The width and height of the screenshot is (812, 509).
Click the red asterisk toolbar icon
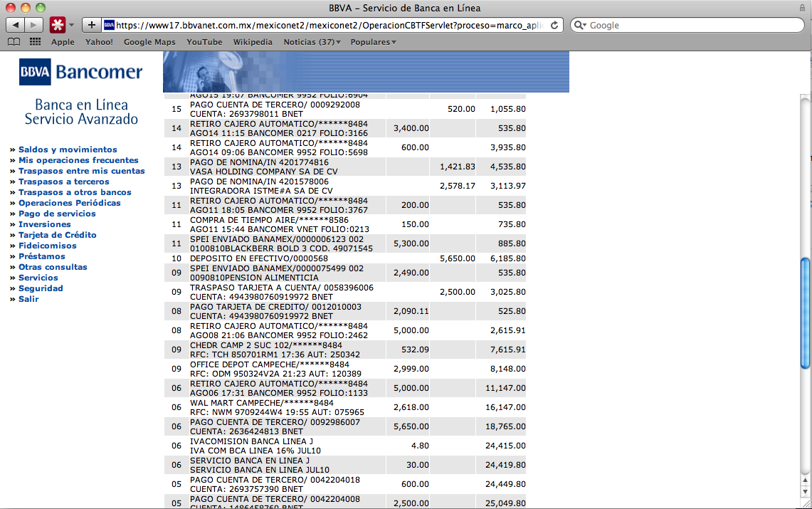point(58,25)
